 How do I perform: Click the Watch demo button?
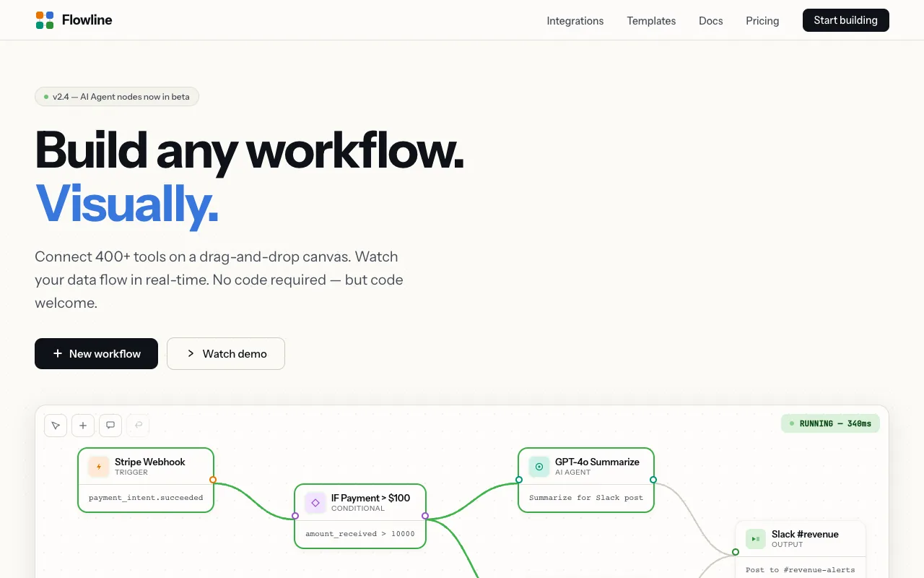point(225,353)
